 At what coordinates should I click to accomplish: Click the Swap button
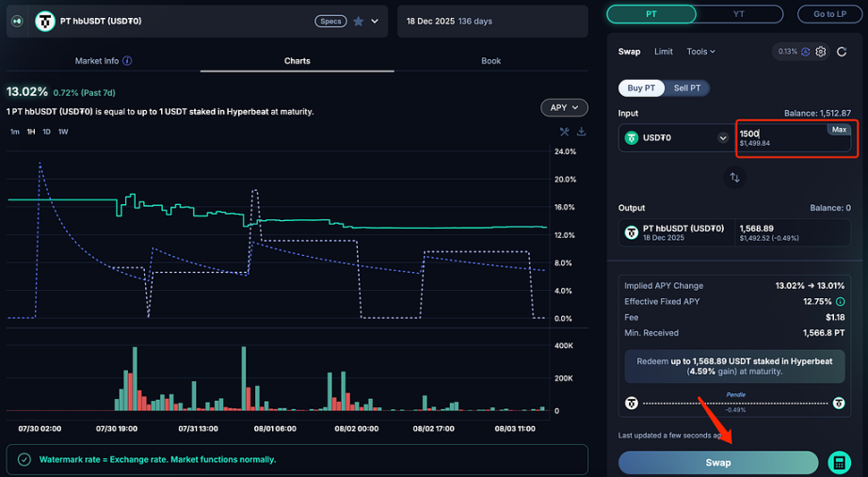718,463
